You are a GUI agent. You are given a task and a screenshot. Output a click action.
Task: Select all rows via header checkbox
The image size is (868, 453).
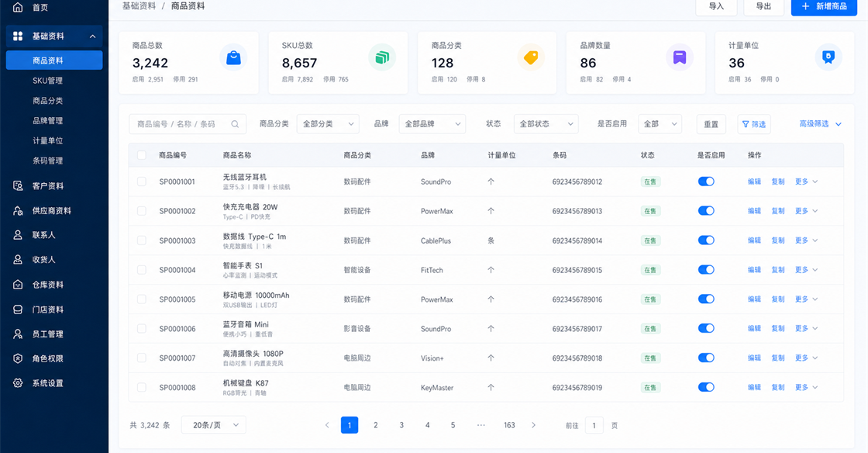pos(142,155)
